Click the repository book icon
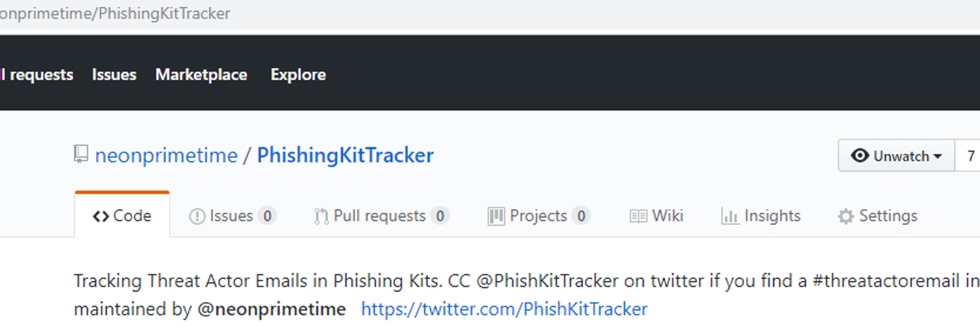The width and height of the screenshot is (980, 327). 81,155
